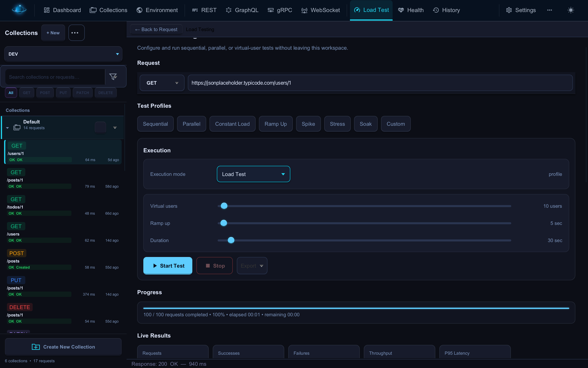Toggle the PATCH method filter chip
Image resolution: width=588 pixels, height=368 pixels.
pos(83,93)
